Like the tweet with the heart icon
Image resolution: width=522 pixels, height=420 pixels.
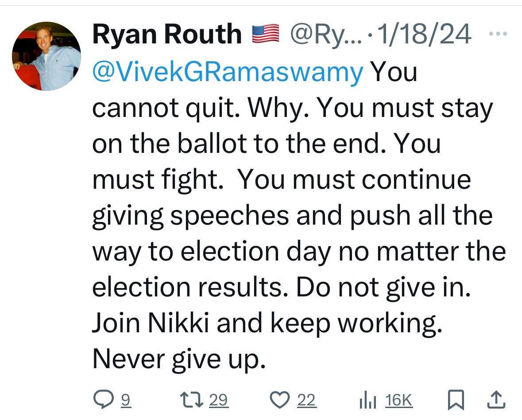(279, 401)
